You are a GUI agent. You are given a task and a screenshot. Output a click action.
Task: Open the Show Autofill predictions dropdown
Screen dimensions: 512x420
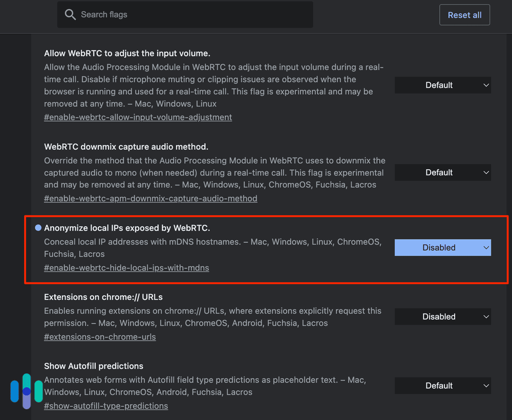click(x=442, y=386)
